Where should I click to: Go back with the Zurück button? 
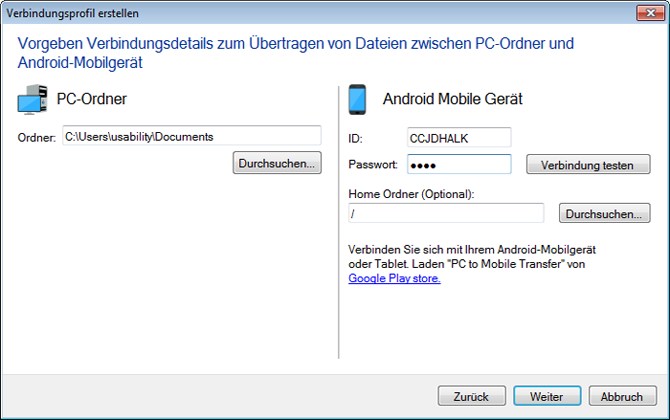[x=472, y=395]
